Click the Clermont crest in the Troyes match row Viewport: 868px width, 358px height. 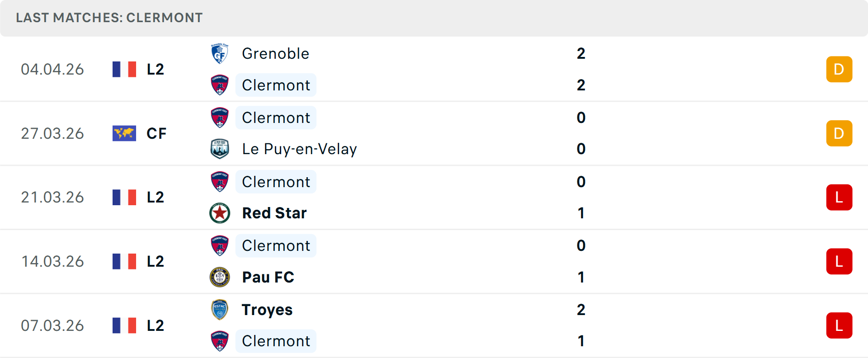pyautogui.click(x=220, y=341)
